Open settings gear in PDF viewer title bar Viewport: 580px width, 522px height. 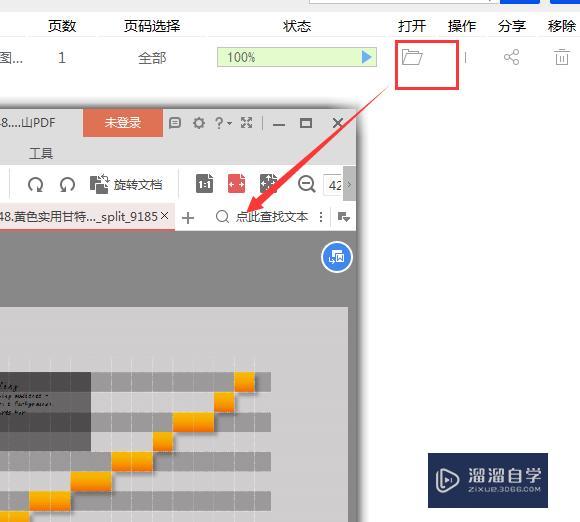coord(199,123)
